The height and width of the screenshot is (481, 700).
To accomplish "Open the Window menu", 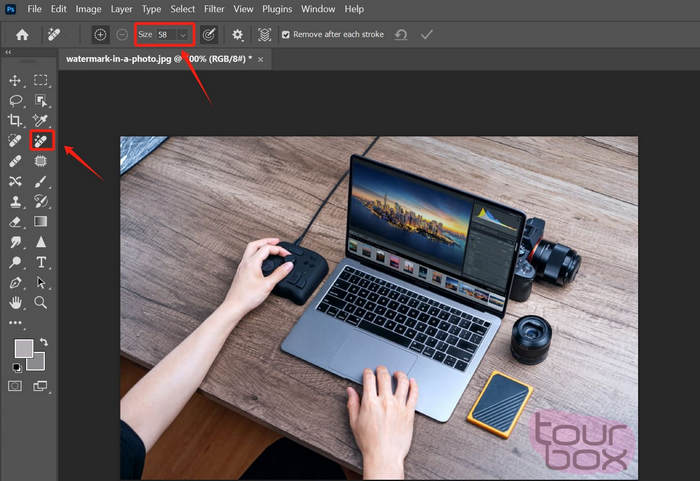I will (318, 9).
